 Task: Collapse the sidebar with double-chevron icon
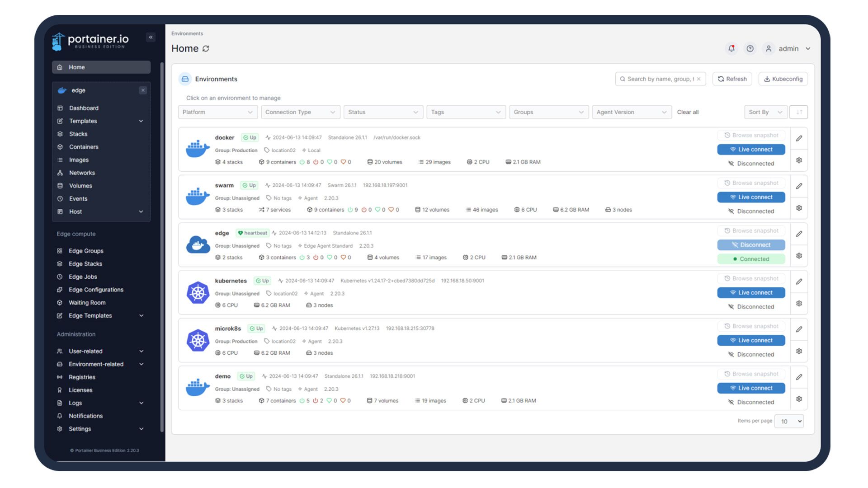[x=151, y=38]
